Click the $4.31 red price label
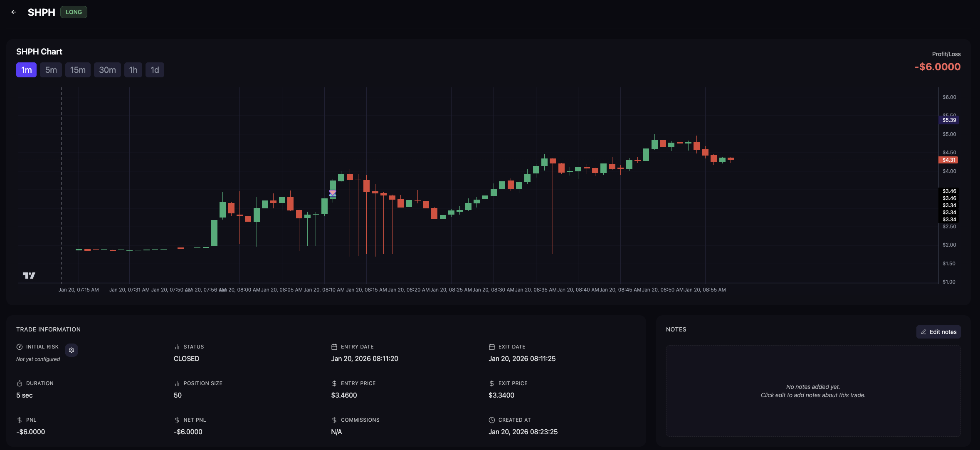980x450 pixels. (x=948, y=160)
